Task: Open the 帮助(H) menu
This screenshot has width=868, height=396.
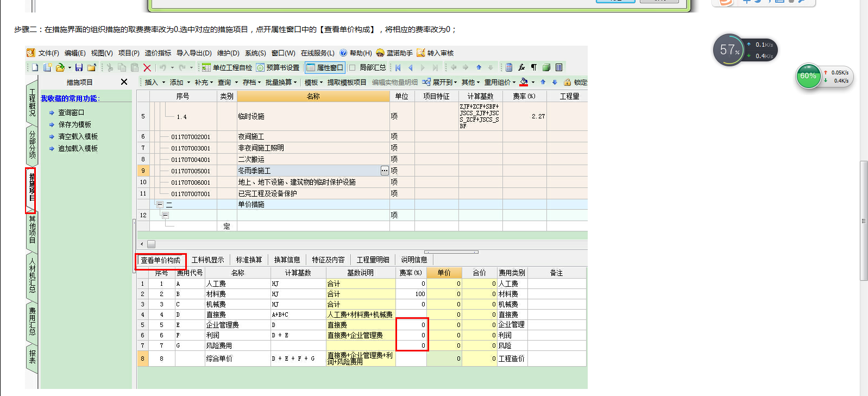Action: click(x=356, y=53)
